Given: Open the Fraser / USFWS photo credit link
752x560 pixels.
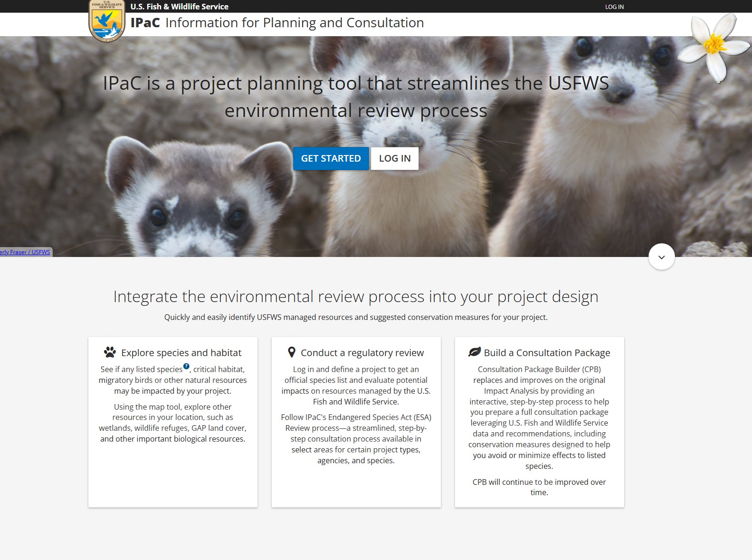Looking at the screenshot, I should 25,252.
